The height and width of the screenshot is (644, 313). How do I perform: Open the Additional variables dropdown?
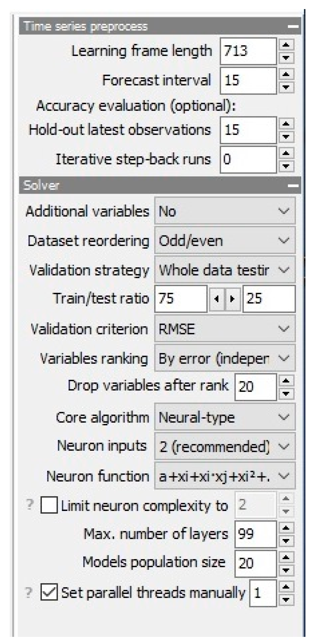(x=225, y=211)
